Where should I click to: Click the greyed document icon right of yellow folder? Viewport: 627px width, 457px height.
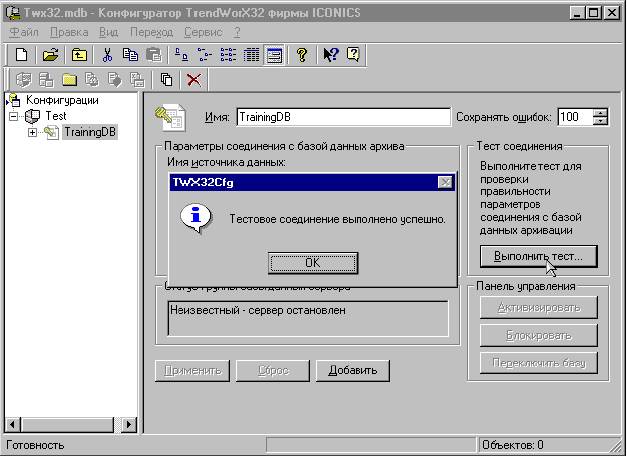tap(92, 80)
